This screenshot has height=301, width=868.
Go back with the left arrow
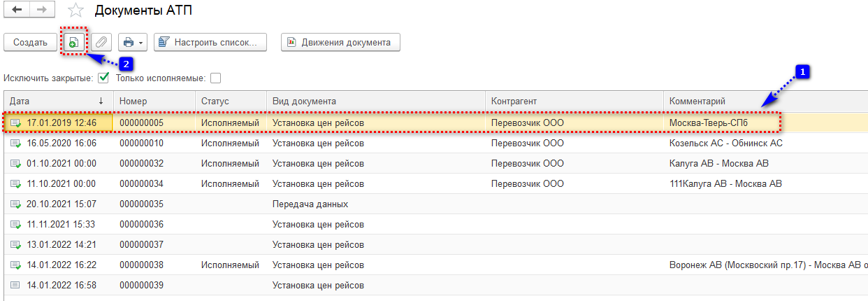coord(17,10)
